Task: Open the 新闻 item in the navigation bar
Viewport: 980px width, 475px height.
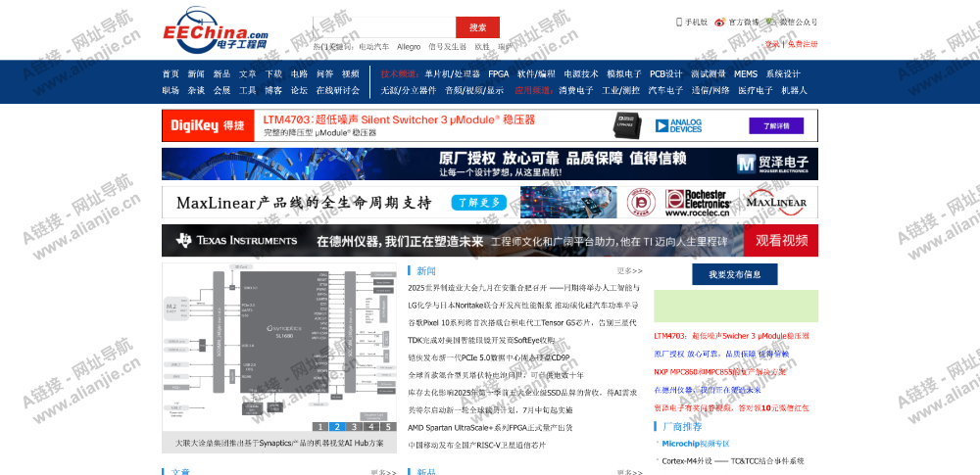Action: point(196,73)
